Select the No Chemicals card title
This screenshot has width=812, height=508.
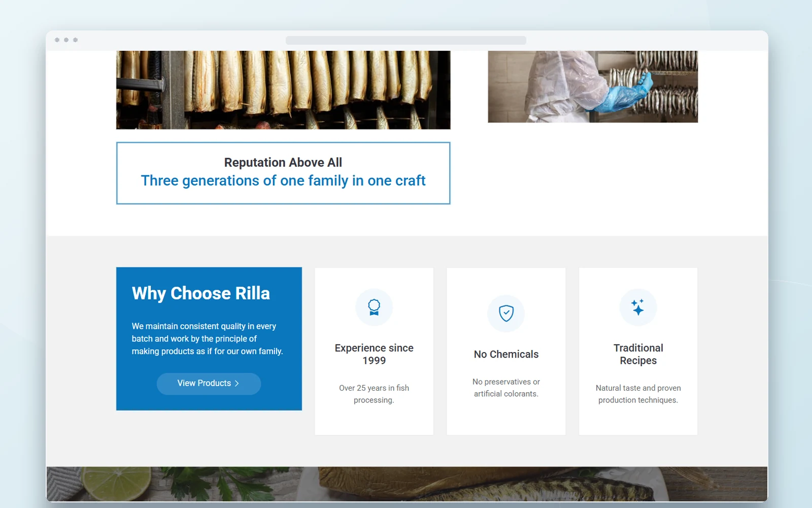pos(506,355)
